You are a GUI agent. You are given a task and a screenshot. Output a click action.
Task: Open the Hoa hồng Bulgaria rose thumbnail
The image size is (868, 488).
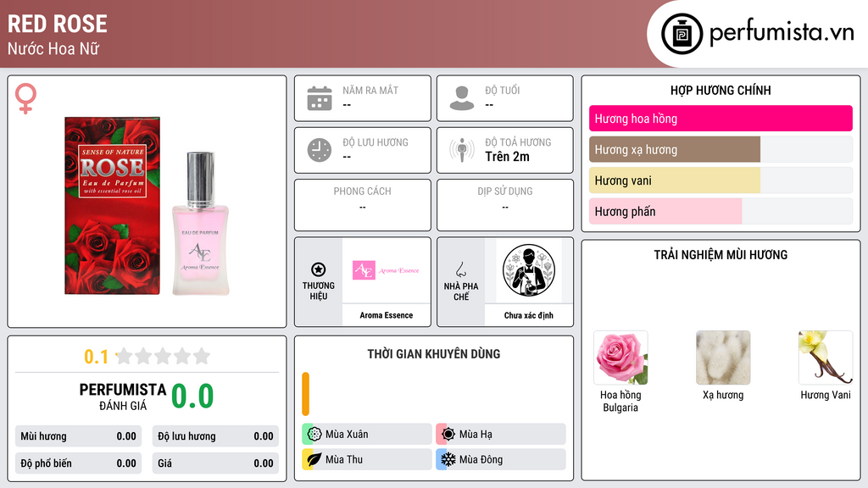[x=620, y=358]
